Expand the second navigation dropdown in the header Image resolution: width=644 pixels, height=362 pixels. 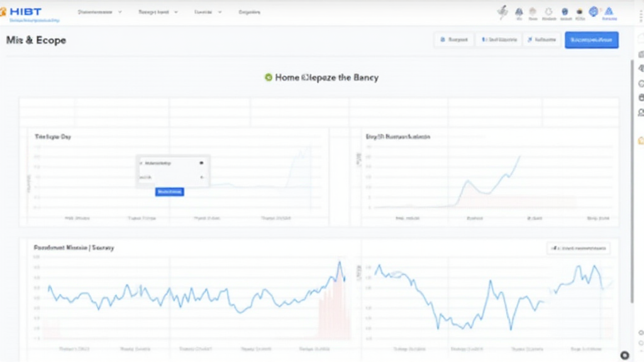pyautogui.click(x=158, y=12)
